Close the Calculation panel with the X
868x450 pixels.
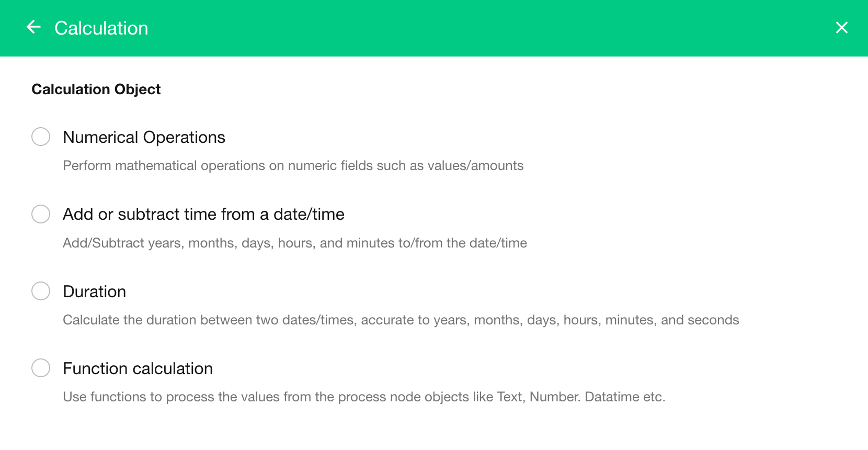click(x=841, y=28)
